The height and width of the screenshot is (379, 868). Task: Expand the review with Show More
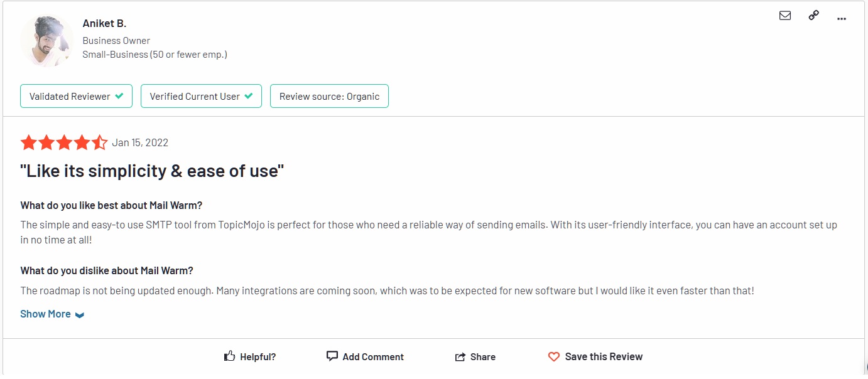(45, 314)
